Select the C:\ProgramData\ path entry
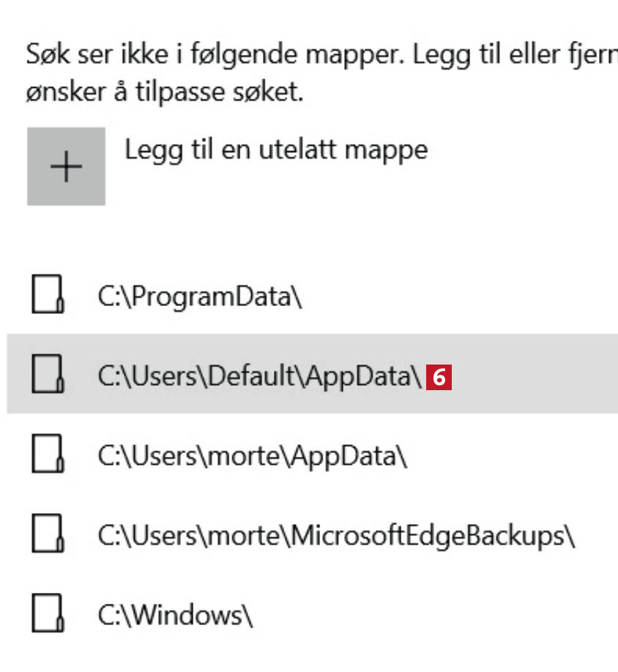The image size is (618, 672). coord(200,296)
